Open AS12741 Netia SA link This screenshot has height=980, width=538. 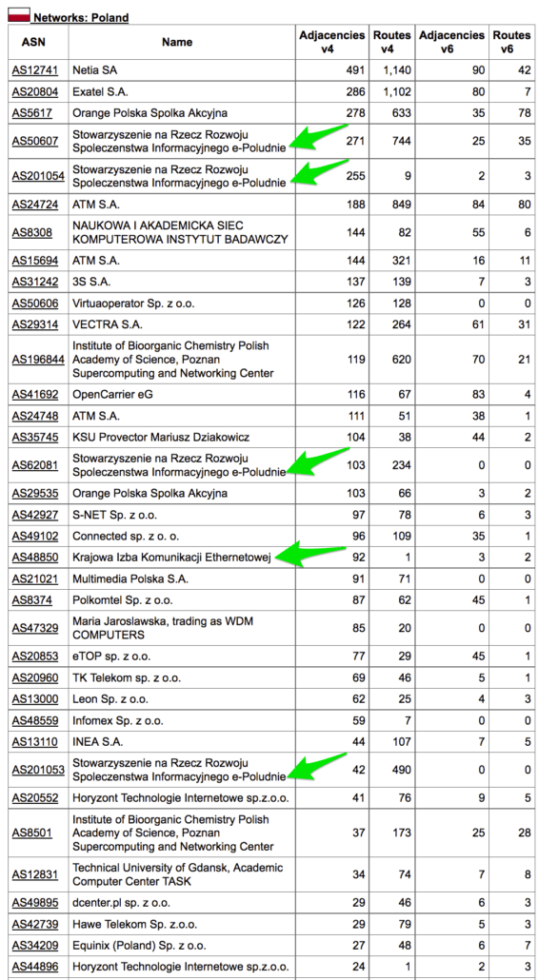click(x=35, y=70)
